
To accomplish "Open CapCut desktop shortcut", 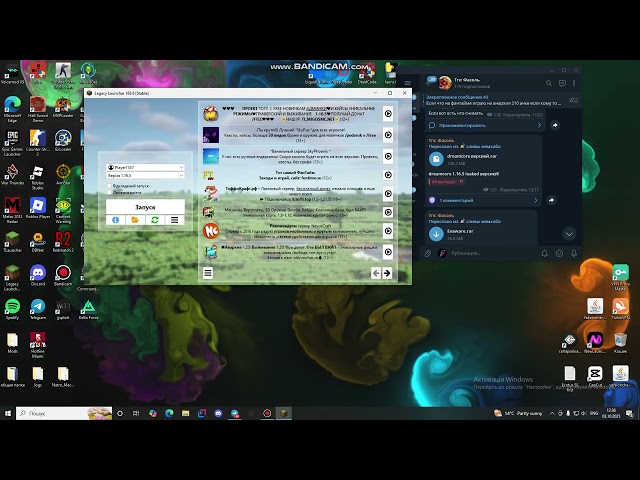I will tap(595, 376).
